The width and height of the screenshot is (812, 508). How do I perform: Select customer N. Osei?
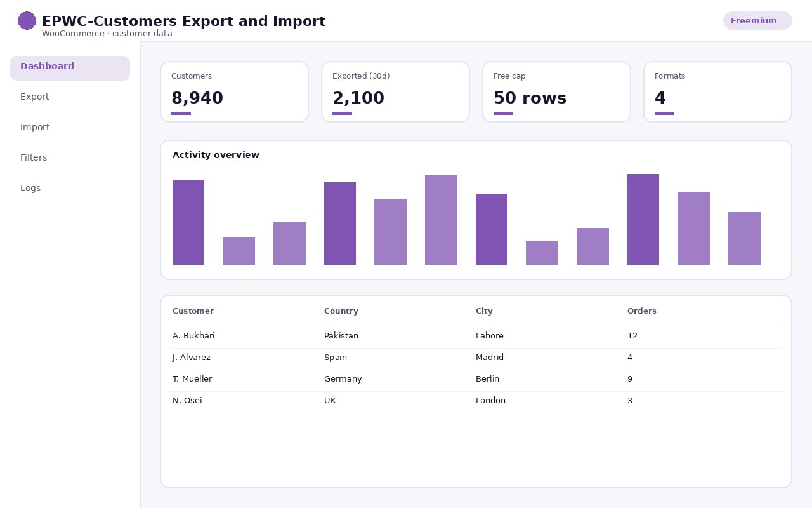pyautogui.click(x=187, y=401)
